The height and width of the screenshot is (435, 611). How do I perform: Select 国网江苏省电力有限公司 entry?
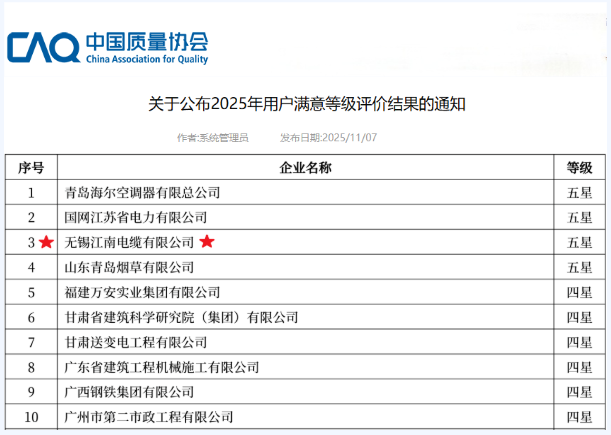coord(135,217)
